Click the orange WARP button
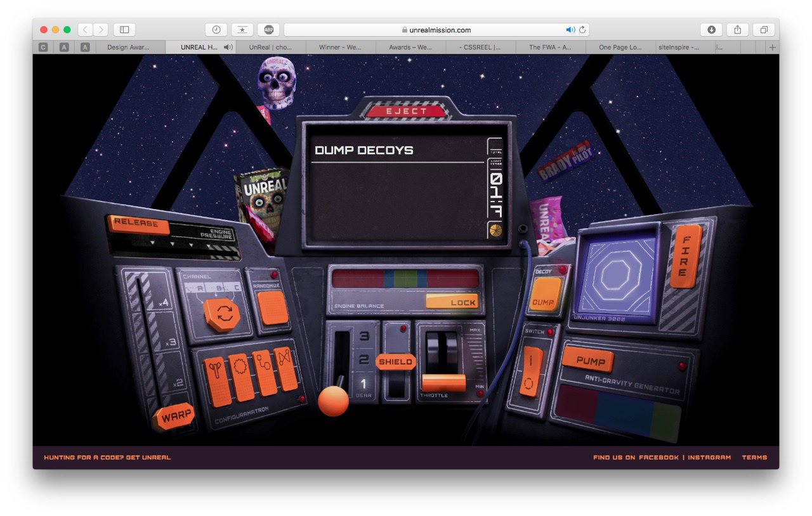The height and width of the screenshot is (516, 812). click(x=174, y=416)
